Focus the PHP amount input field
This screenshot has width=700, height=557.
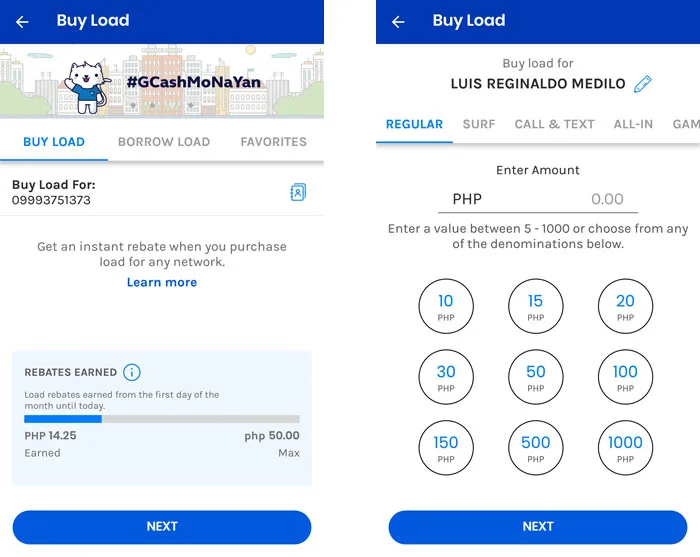point(538,199)
